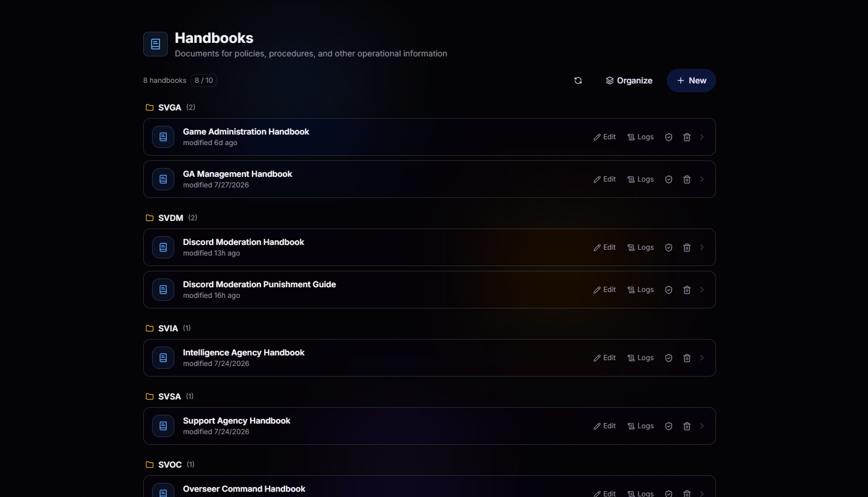Create a new handbook with New button
The height and width of the screenshot is (497, 868).
tap(691, 80)
